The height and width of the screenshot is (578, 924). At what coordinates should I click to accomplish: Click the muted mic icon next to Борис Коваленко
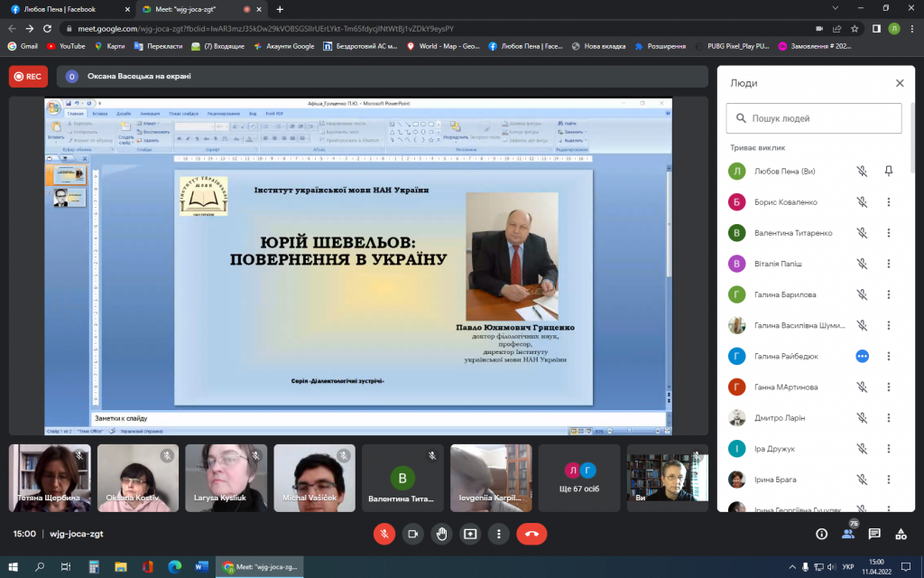[x=862, y=202]
